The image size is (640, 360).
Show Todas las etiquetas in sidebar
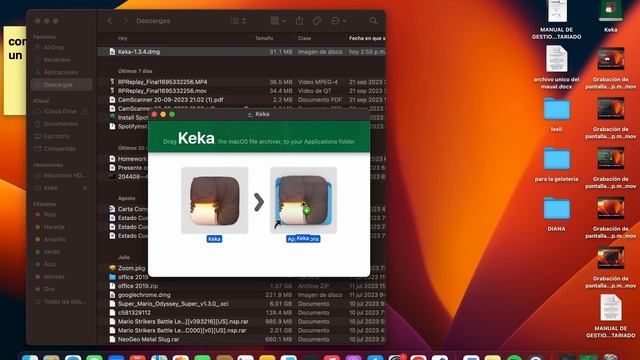pos(64,302)
